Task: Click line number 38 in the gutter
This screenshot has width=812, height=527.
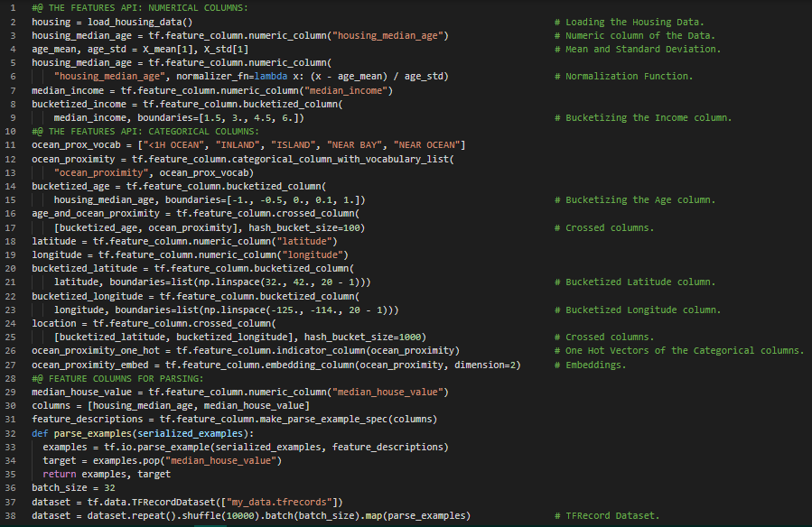Action: [x=14, y=515]
